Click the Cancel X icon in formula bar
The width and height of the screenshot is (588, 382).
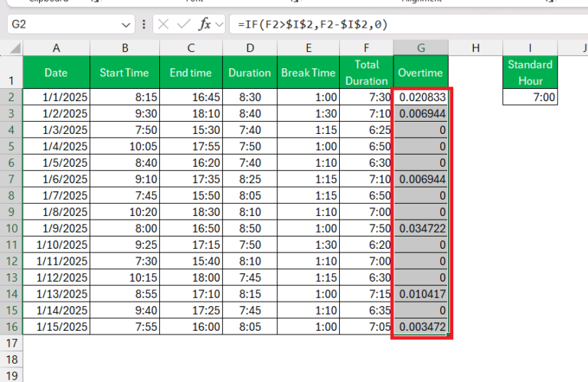pyautogui.click(x=163, y=24)
